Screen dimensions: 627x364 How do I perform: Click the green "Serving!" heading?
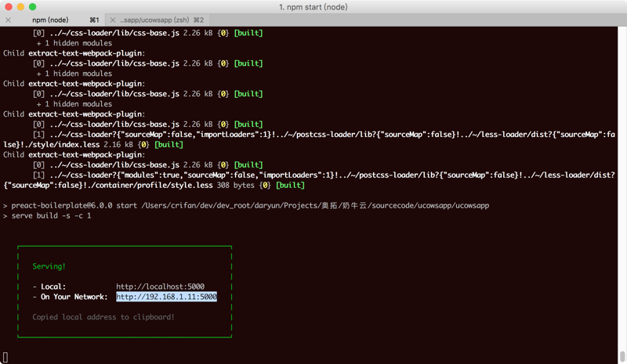49,266
